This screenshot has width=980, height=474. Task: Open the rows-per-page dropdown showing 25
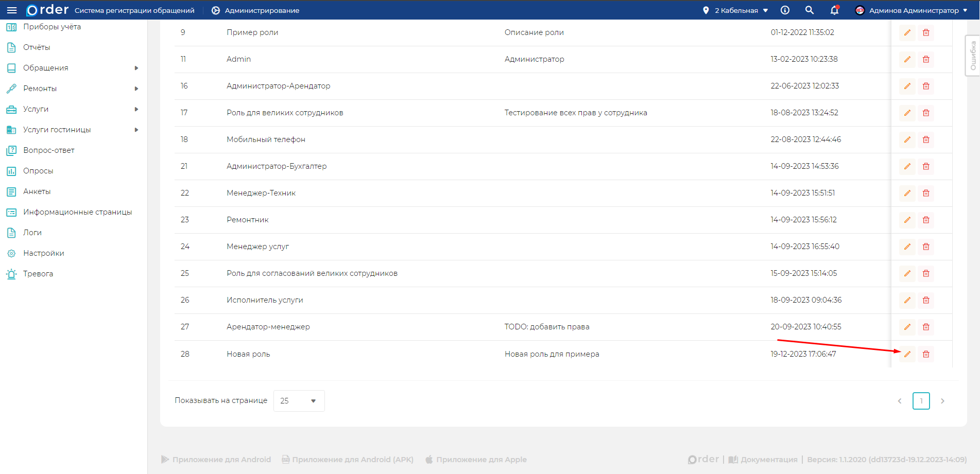pos(299,401)
